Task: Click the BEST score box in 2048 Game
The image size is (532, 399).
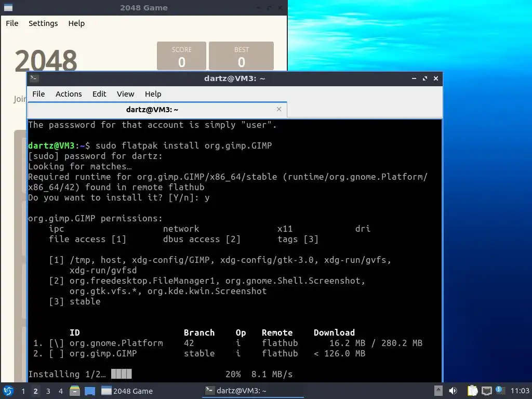Action: tap(241, 56)
